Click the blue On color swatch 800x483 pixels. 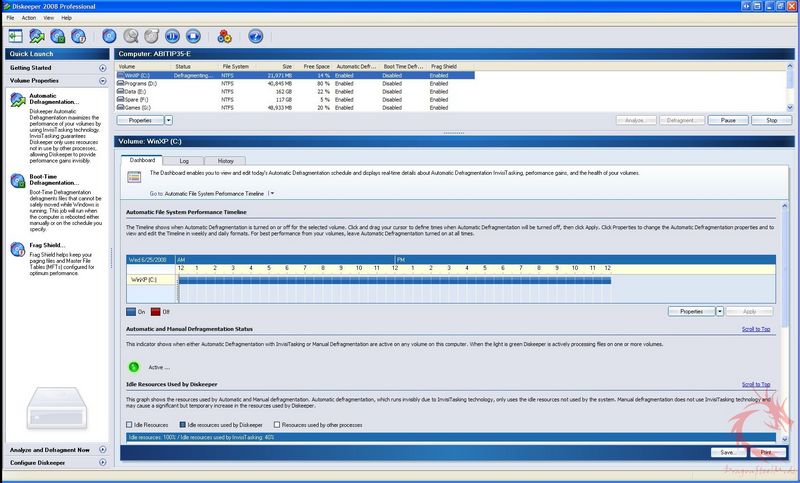130,311
